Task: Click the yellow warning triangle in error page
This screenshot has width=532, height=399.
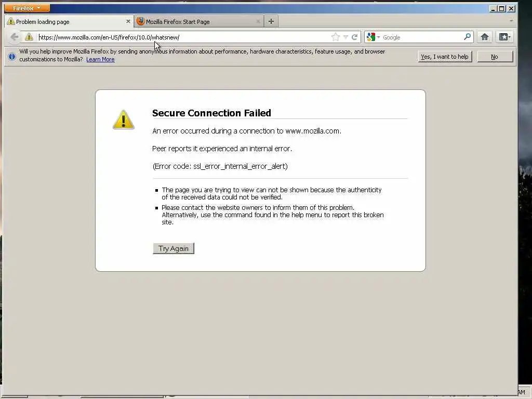Action: pos(124,119)
